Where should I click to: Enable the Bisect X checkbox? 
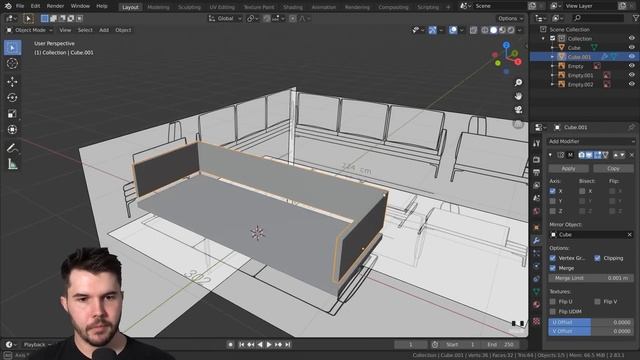pyautogui.click(x=582, y=191)
